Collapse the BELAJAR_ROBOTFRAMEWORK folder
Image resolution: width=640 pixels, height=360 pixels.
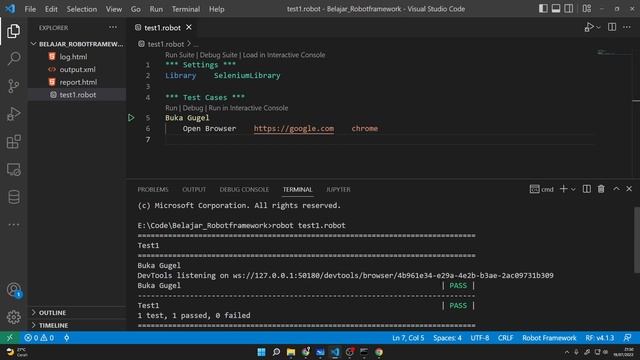coord(77,44)
